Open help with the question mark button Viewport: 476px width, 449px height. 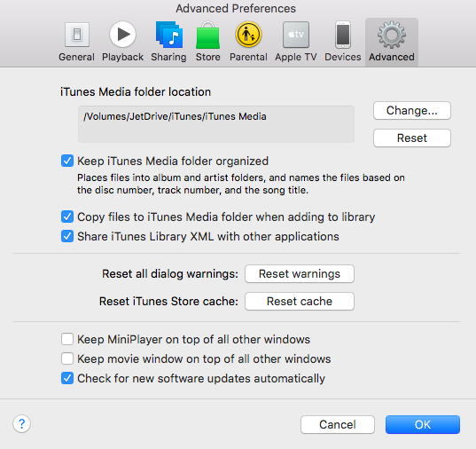click(21, 423)
